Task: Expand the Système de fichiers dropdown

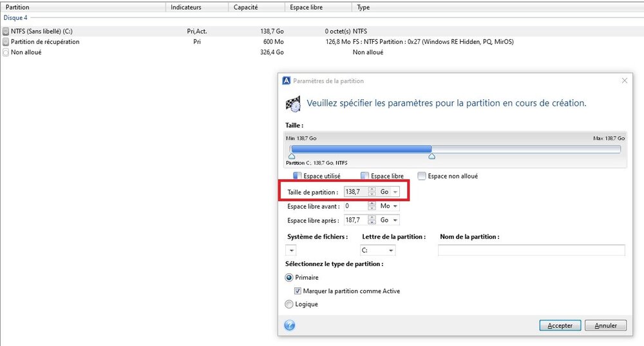Action: (291, 251)
